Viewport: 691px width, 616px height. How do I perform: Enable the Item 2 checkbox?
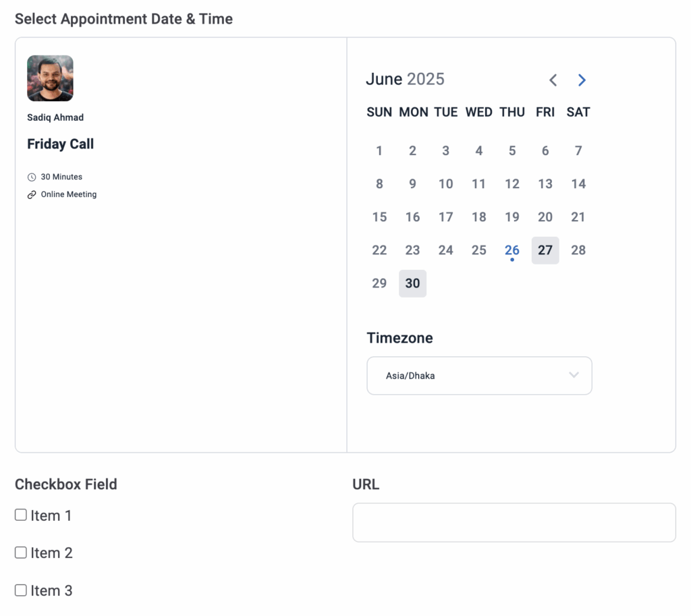20,552
